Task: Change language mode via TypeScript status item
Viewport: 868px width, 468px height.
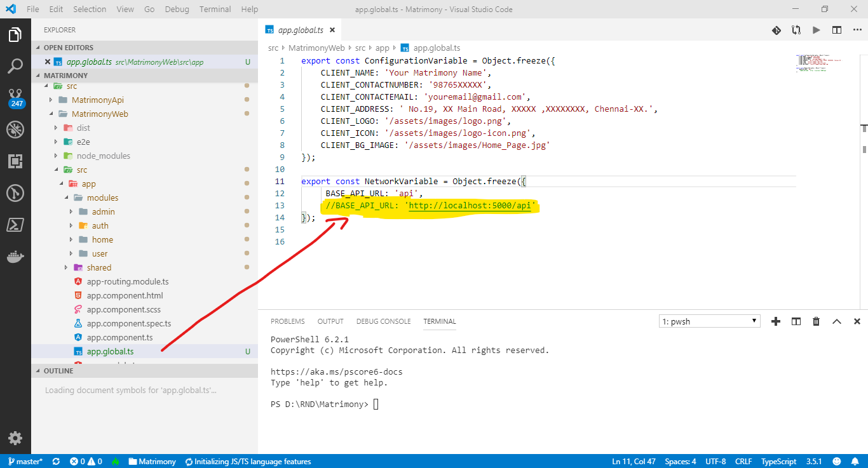Action: (778, 462)
